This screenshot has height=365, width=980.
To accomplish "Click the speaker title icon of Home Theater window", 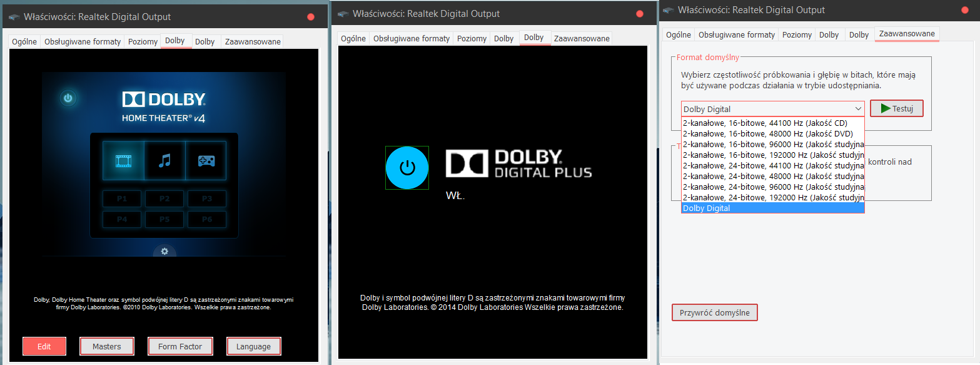I will [x=14, y=17].
